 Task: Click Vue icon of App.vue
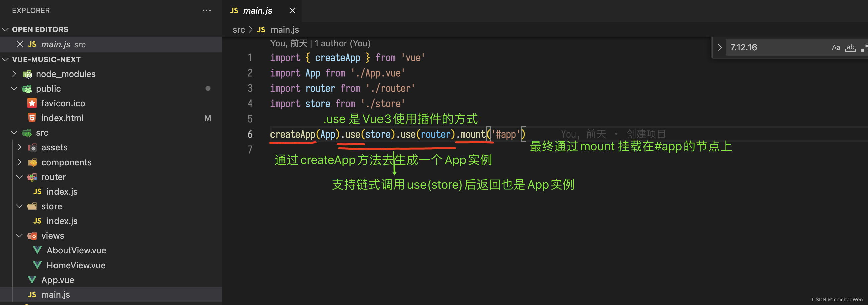coord(32,280)
